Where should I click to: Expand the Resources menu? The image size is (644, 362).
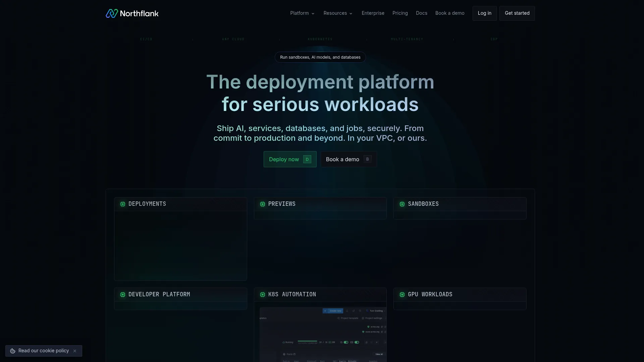pyautogui.click(x=338, y=13)
